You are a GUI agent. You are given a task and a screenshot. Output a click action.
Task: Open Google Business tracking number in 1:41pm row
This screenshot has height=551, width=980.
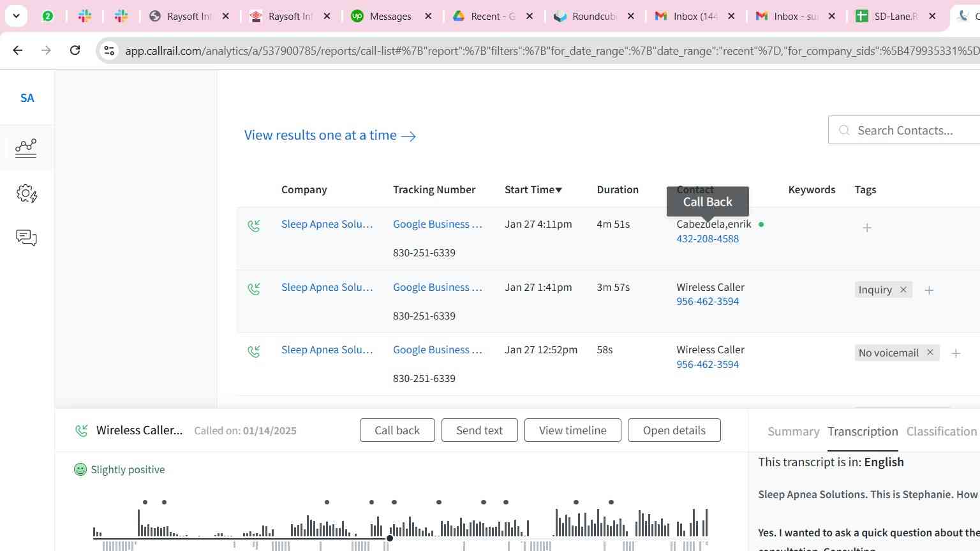click(438, 287)
